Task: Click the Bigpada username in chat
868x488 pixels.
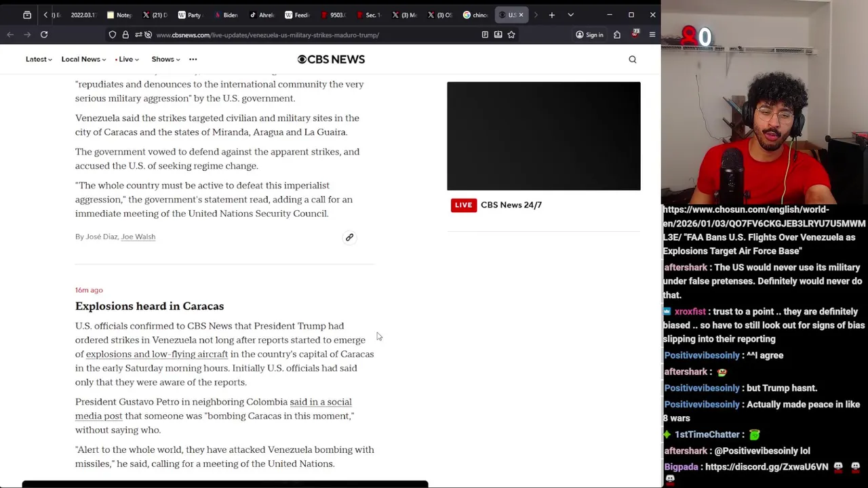Action: click(x=681, y=467)
